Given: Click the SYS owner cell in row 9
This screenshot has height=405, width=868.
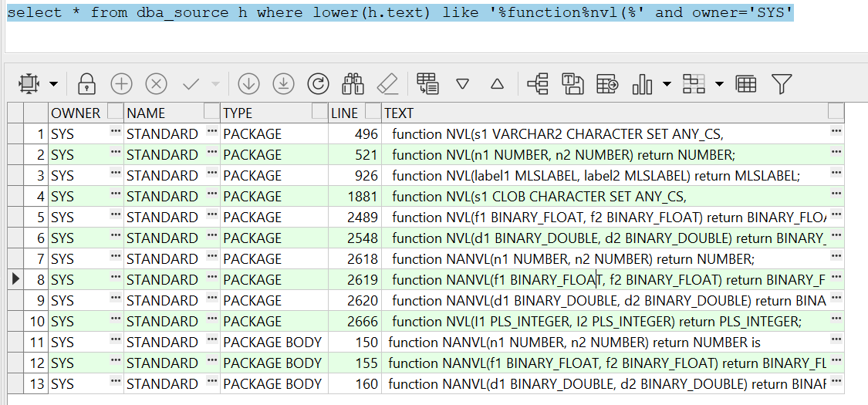Looking at the screenshot, I should [86, 300].
